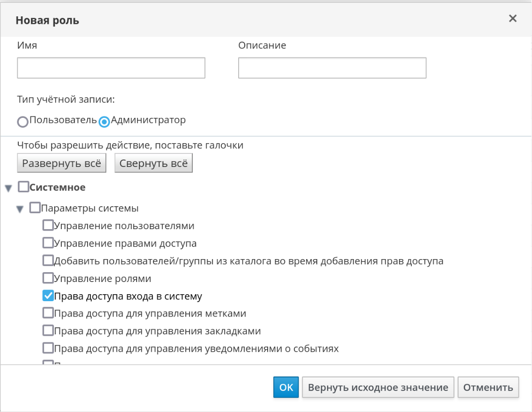
Task: Collapse the Системное tree node
Action: point(8,188)
